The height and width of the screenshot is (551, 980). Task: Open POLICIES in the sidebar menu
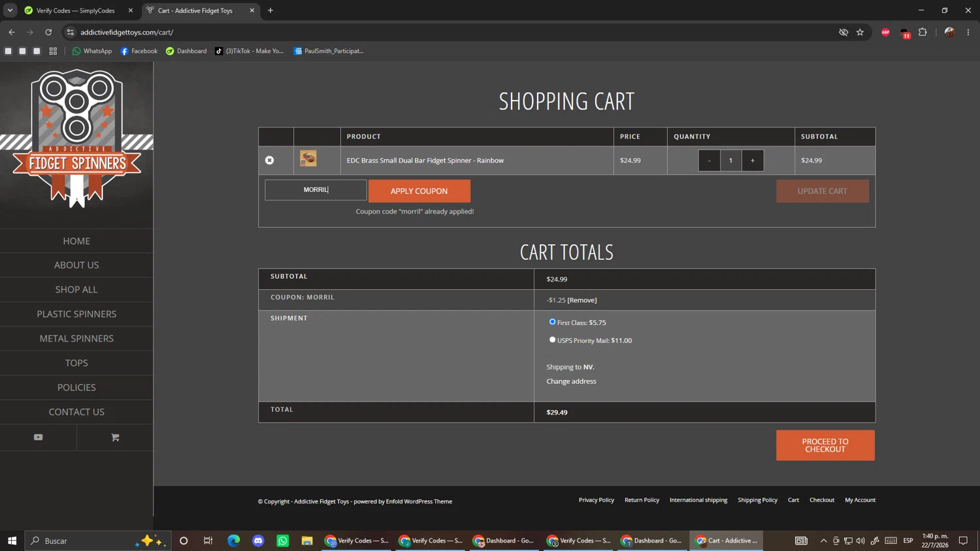pos(76,387)
